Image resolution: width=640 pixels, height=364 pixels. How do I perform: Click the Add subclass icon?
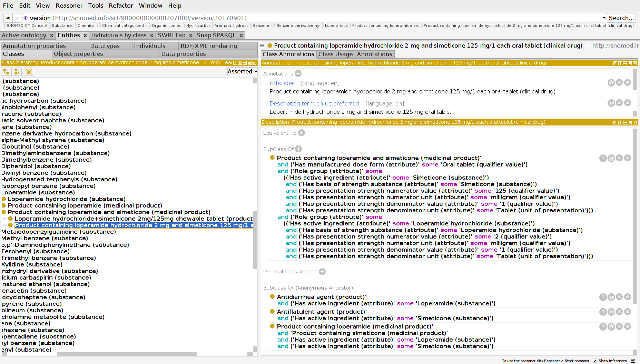[6, 71]
